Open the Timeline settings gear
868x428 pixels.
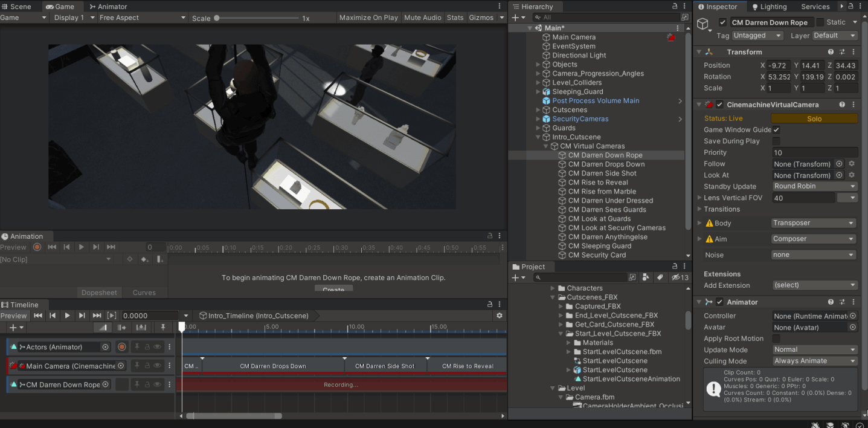point(499,316)
